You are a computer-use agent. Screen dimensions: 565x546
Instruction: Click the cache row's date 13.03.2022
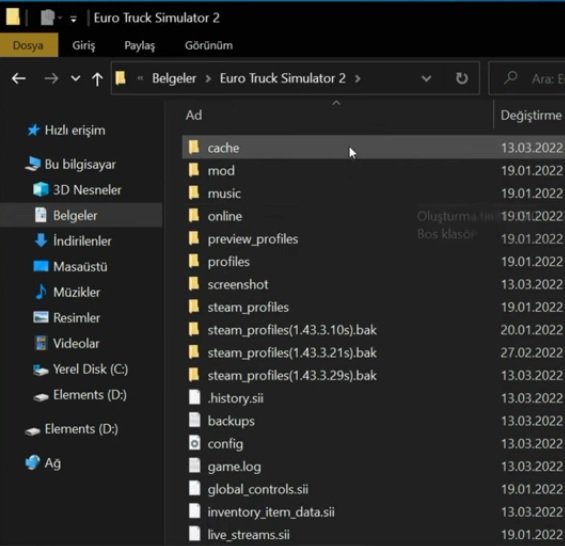[532, 148]
